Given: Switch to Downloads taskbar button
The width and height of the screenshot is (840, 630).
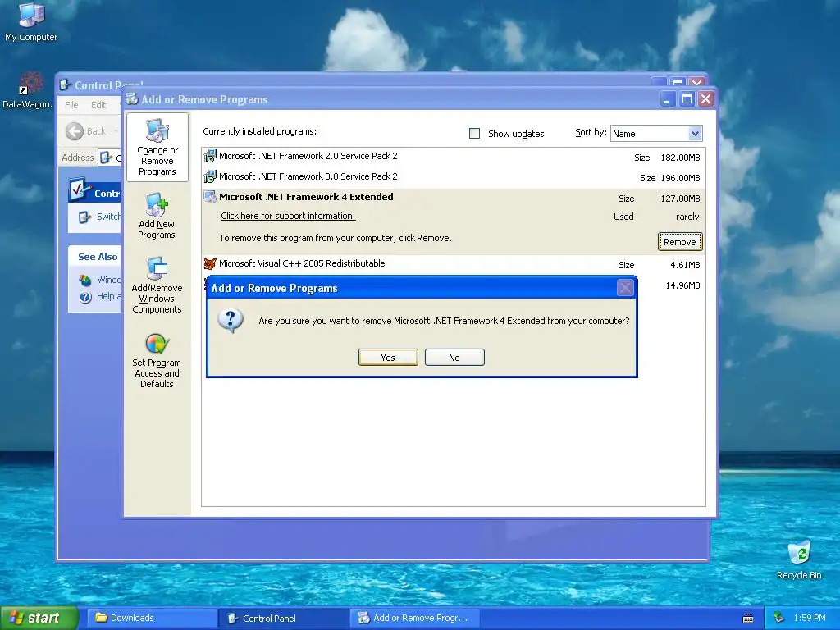Looking at the screenshot, I should [151, 619].
